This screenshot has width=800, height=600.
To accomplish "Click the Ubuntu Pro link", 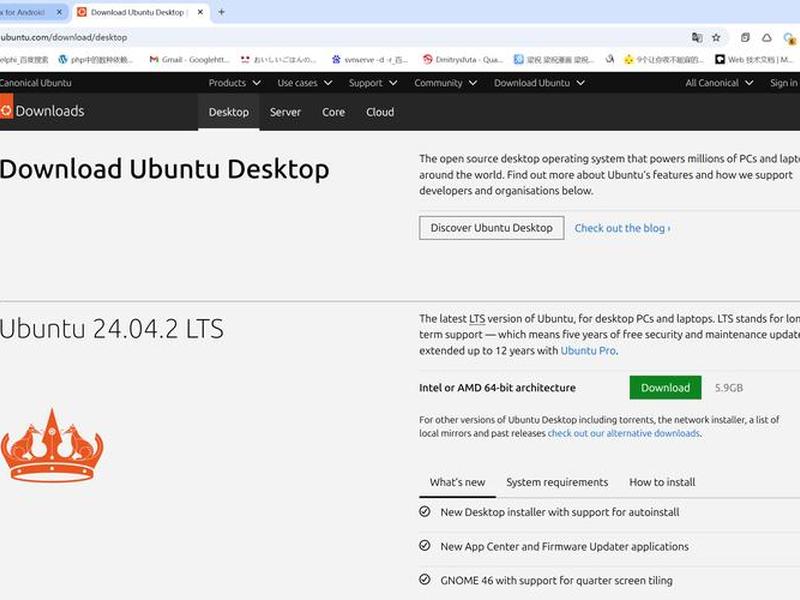I will (588, 351).
